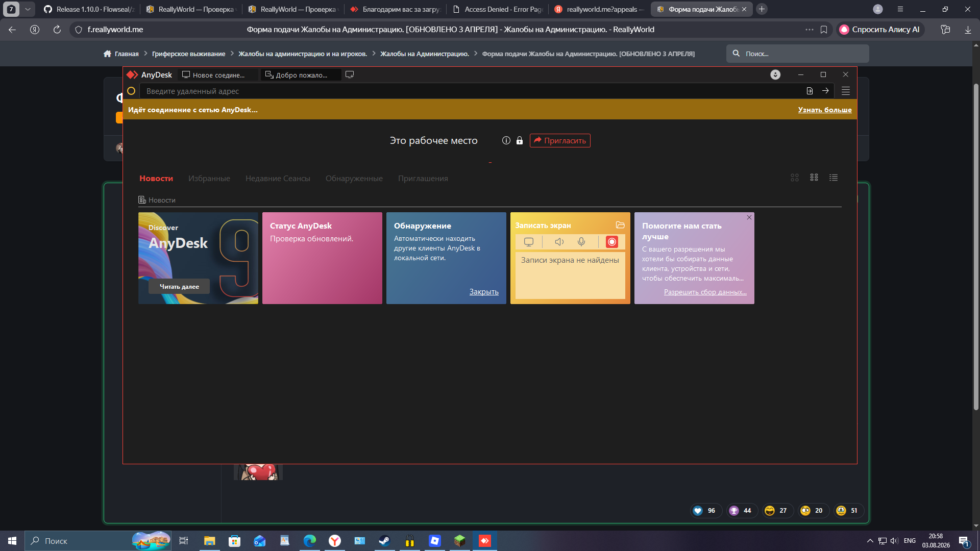980x551 pixels.
Task: Show hidden system tray icons chevron
Action: click(870, 541)
